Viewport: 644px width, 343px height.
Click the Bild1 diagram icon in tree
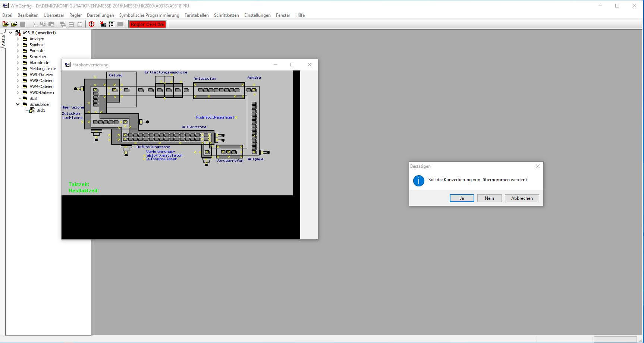[x=32, y=110]
